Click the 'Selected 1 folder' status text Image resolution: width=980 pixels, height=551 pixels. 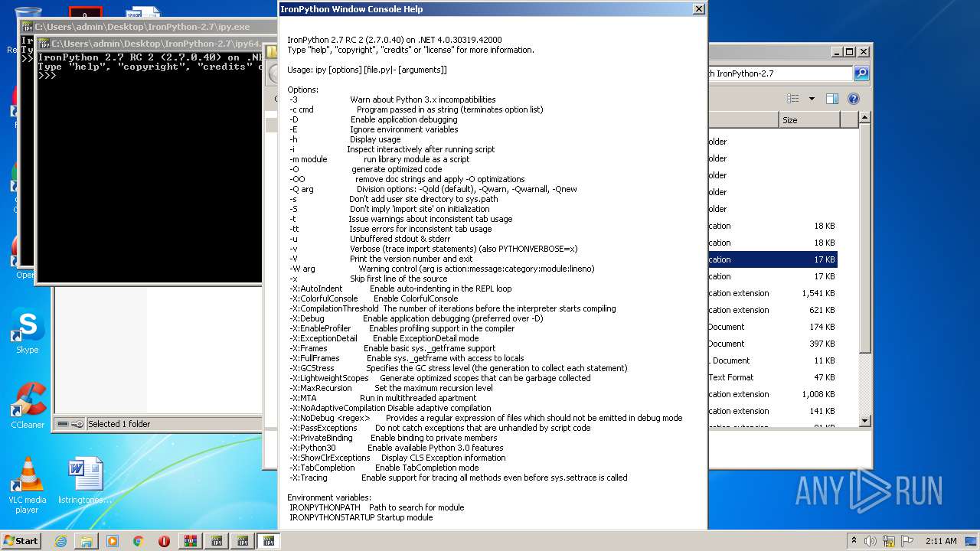click(x=119, y=424)
